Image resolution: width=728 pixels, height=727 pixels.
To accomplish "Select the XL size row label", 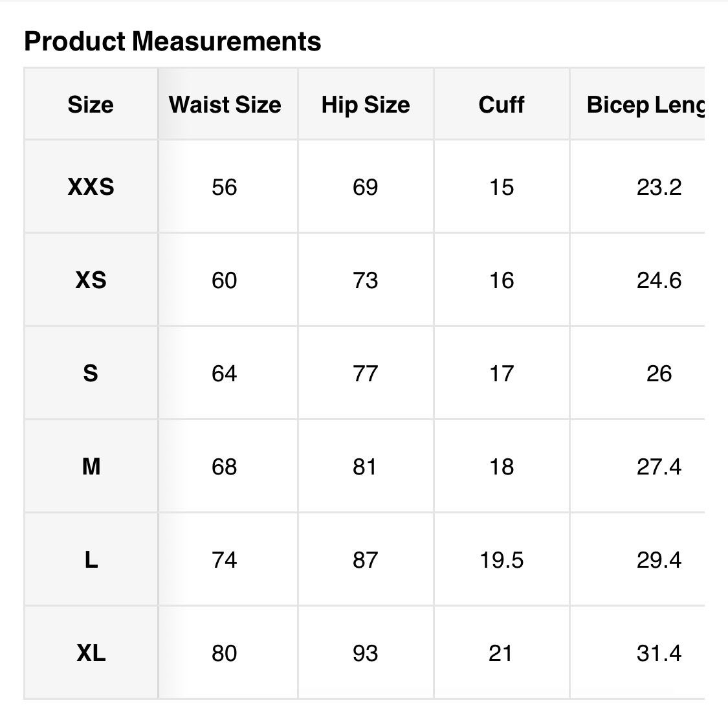I will pyautogui.click(x=91, y=653).
